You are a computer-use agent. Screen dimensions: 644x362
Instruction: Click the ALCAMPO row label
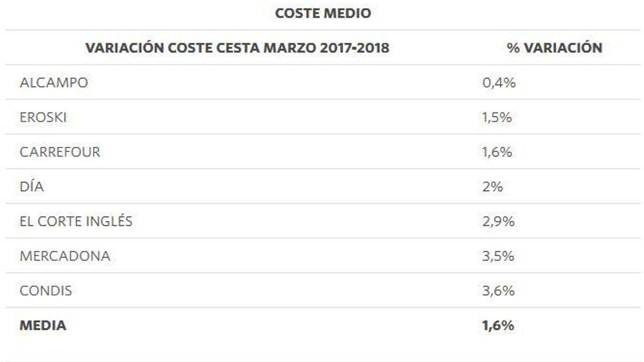54,83
